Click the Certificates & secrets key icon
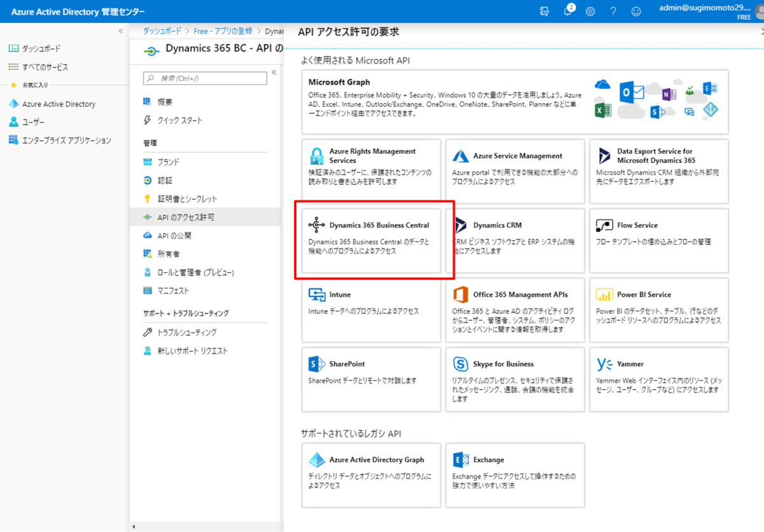The width and height of the screenshot is (764, 532). 148,199
